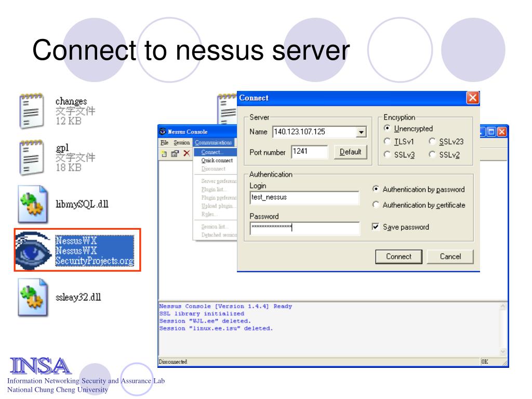Image resolution: width=532 pixels, height=399 pixels.
Task: Click the Nessus Console title bar eye icon
Action: (163, 131)
